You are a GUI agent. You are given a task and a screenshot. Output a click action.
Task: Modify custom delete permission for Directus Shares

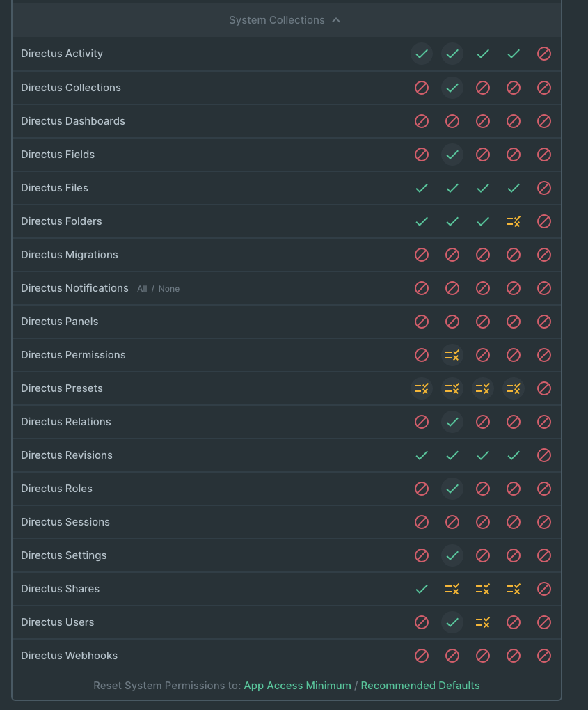tap(514, 589)
